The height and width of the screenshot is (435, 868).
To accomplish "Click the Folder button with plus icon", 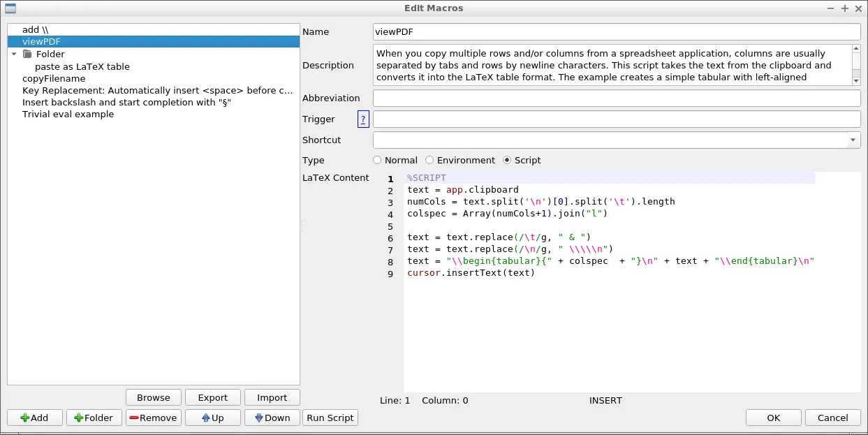I will (94, 418).
